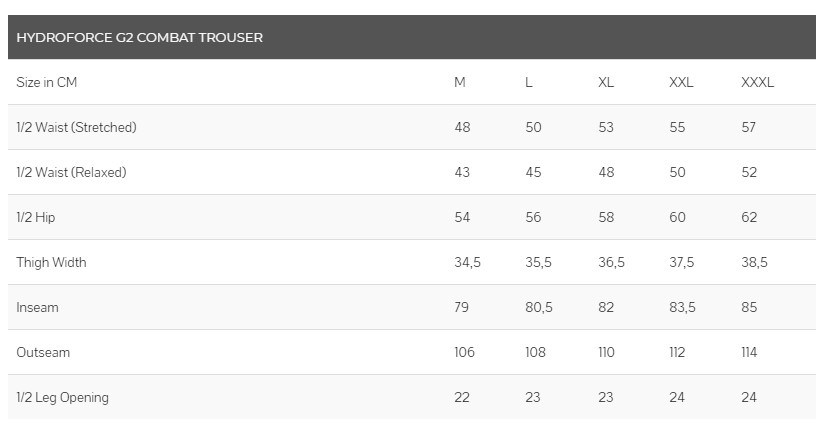Select Thigh Width value 34,5 for M
This screenshot has width=827, height=423.
(x=468, y=262)
